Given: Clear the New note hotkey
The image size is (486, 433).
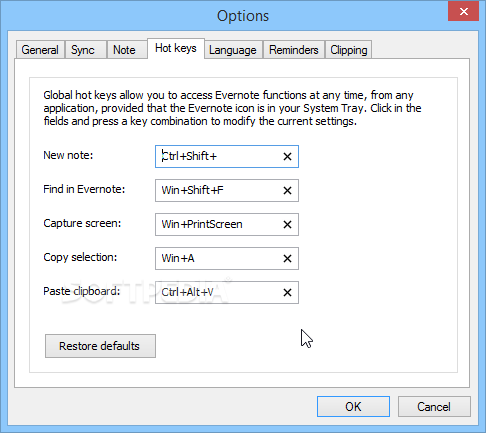Looking at the screenshot, I should tap(287, 156).
